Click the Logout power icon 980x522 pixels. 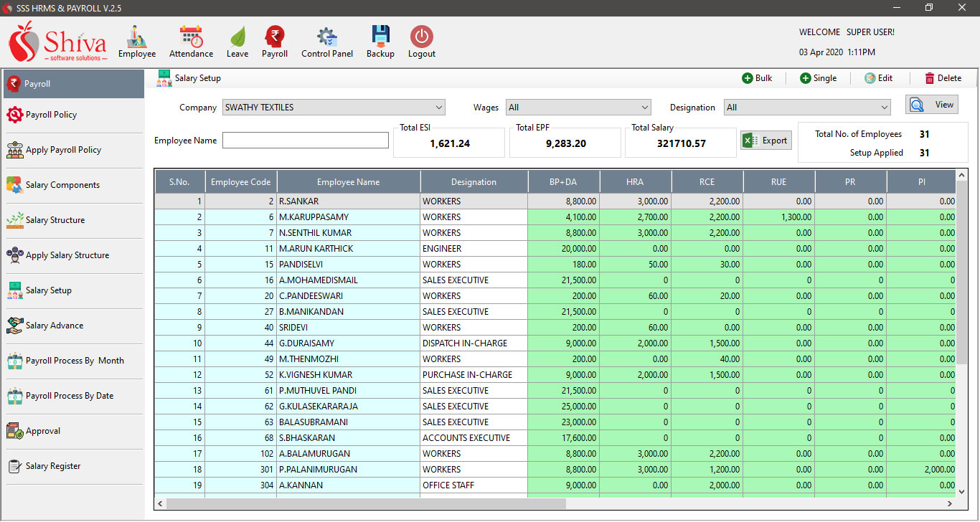[x=421, y=41]
